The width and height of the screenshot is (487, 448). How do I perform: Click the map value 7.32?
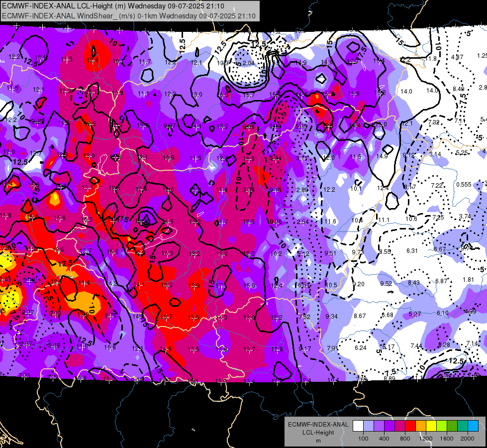[x=434, y=122]
